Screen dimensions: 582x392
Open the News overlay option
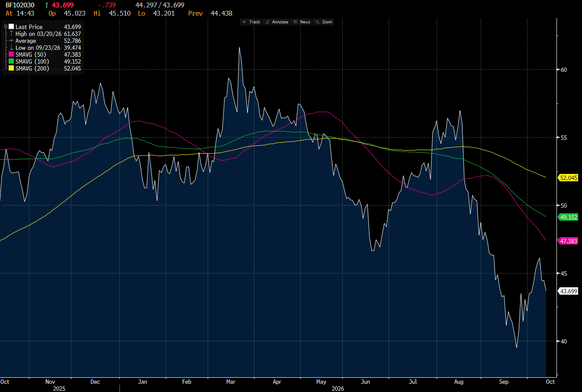coord(302,22)
